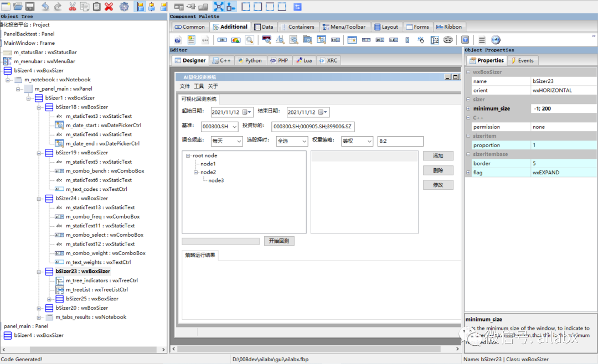Toggle the Stretch sizer flag button

tap(231, 6)
